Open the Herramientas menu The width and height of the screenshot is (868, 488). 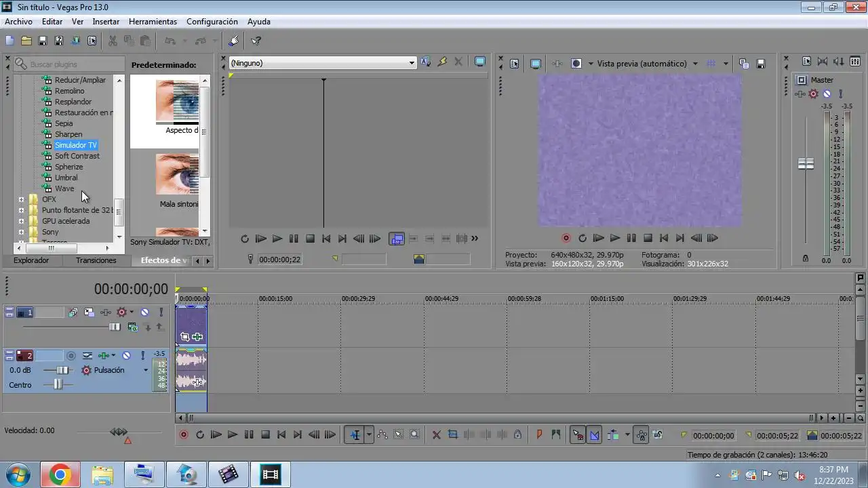pyautogui.click(x=153, y=22)
